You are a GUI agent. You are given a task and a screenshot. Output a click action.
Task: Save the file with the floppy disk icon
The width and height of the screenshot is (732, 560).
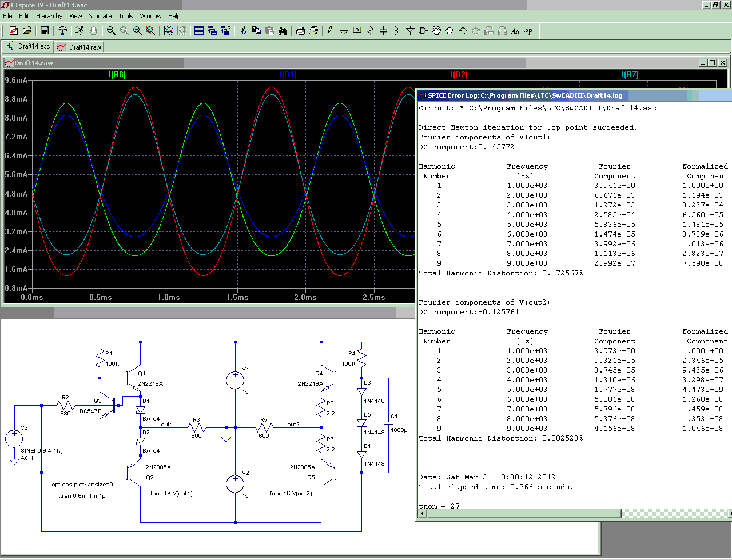coord(45,31)
